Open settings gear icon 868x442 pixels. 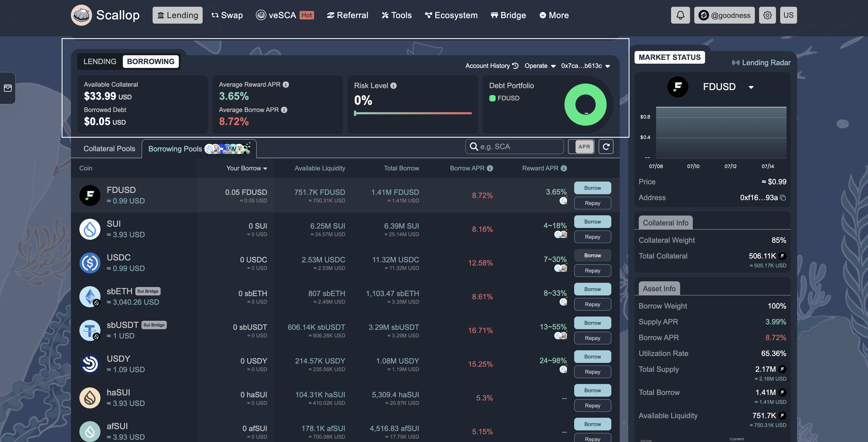(x=767, y=15)
